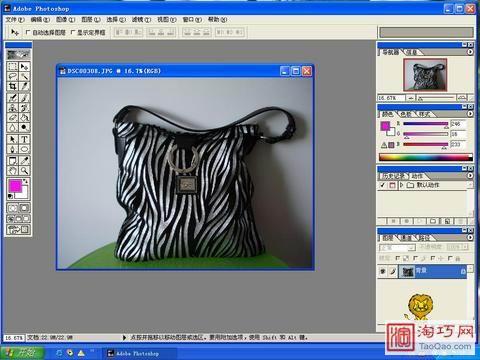Open the layer blend mode dropdown
The width and height of the screenshot is (480, 360).
point(397,248)
